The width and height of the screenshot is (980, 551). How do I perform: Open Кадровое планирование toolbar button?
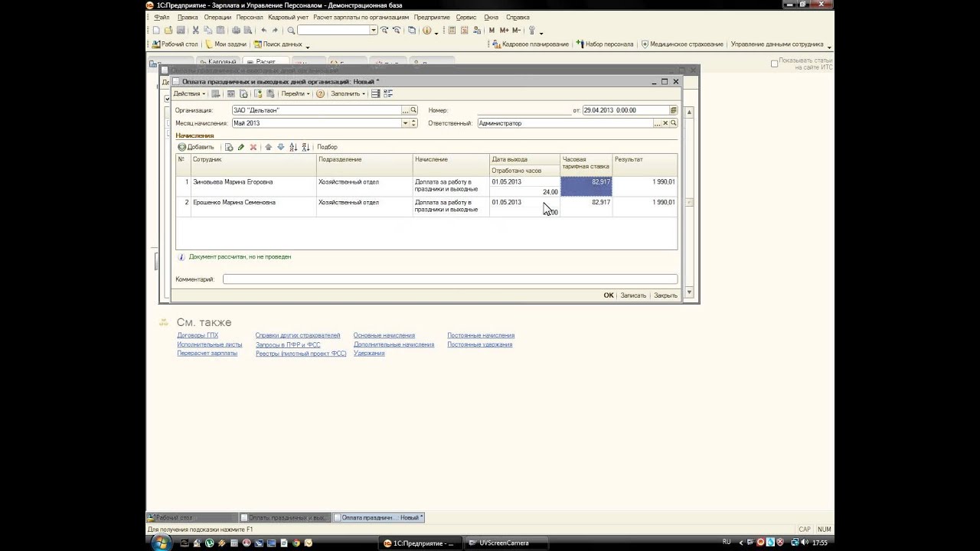[530, 44]
